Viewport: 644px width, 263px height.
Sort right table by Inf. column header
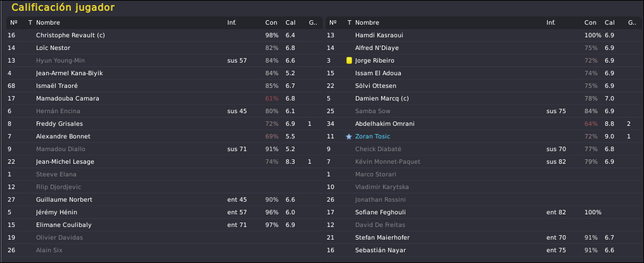click(551, 23)
